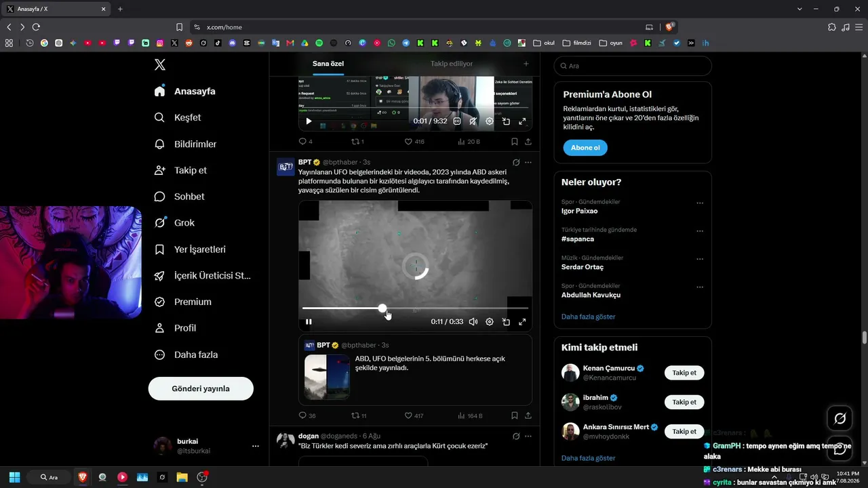Open settings gear on the 9:32 video
Viewport: 868px width, 488px height.
490,121
